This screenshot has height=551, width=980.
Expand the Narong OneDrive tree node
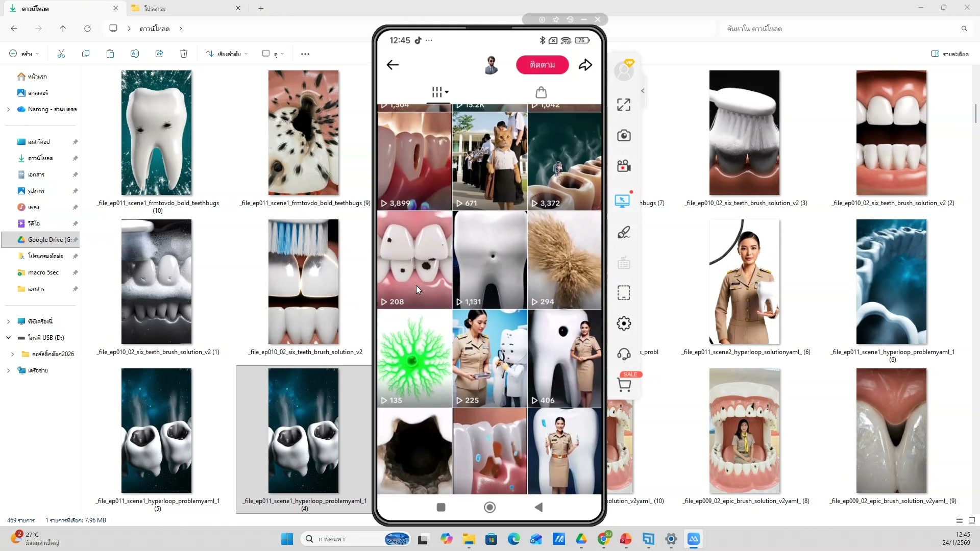tap(8, 109)
